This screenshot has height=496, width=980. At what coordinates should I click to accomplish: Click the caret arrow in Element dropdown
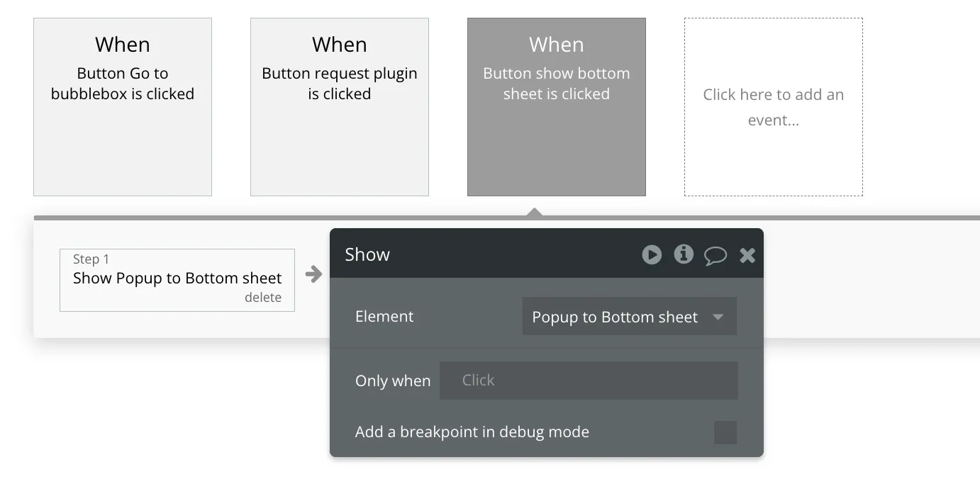coord(718,317)
